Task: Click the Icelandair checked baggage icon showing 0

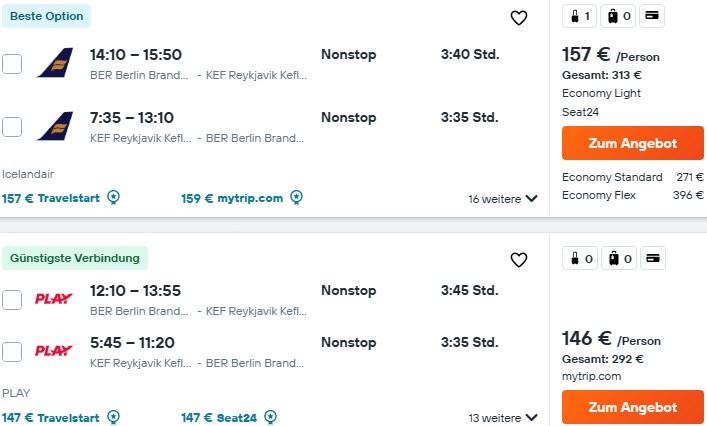Action: tap(618, 16)
